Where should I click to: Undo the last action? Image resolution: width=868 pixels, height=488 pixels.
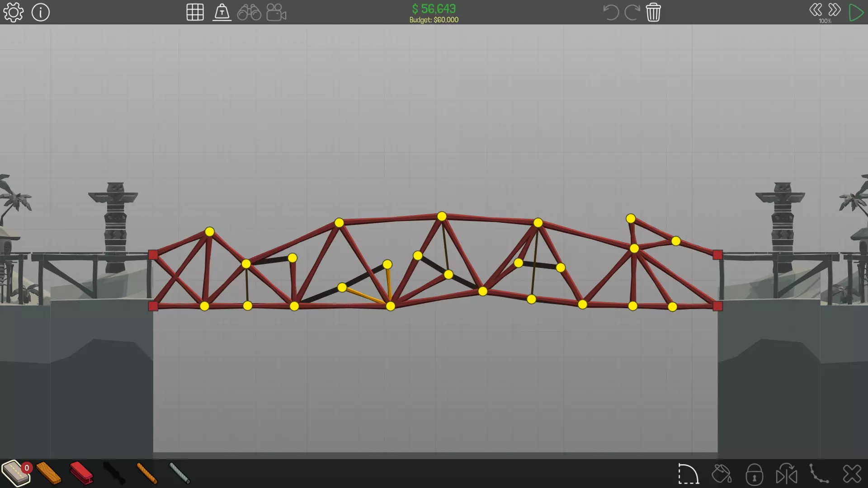611,12
